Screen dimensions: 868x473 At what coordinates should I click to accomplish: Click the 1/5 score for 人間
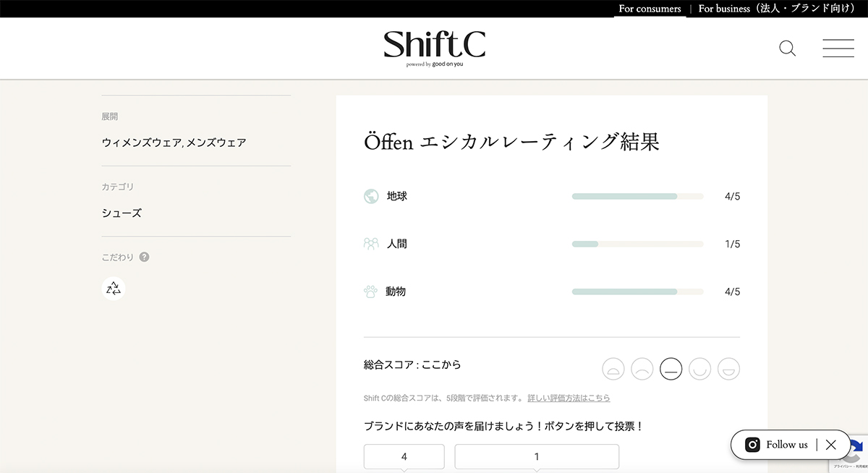(x=732, y=244)
